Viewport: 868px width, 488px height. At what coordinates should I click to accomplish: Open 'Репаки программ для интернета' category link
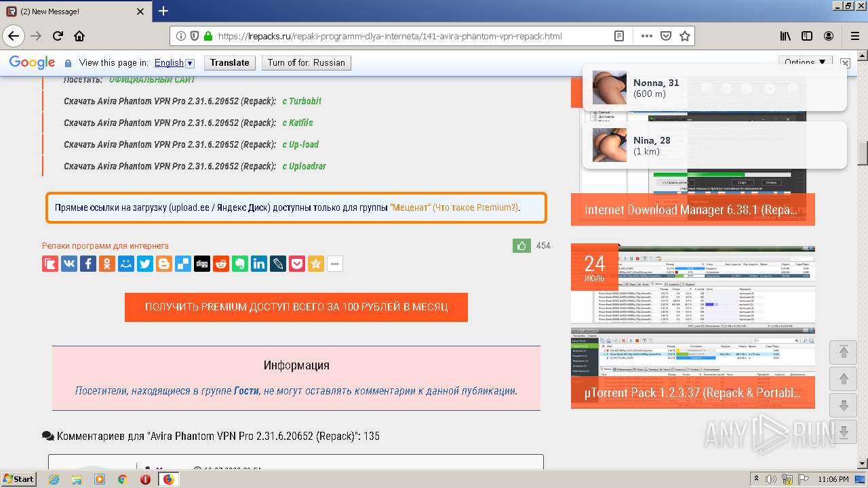(105, 246)
